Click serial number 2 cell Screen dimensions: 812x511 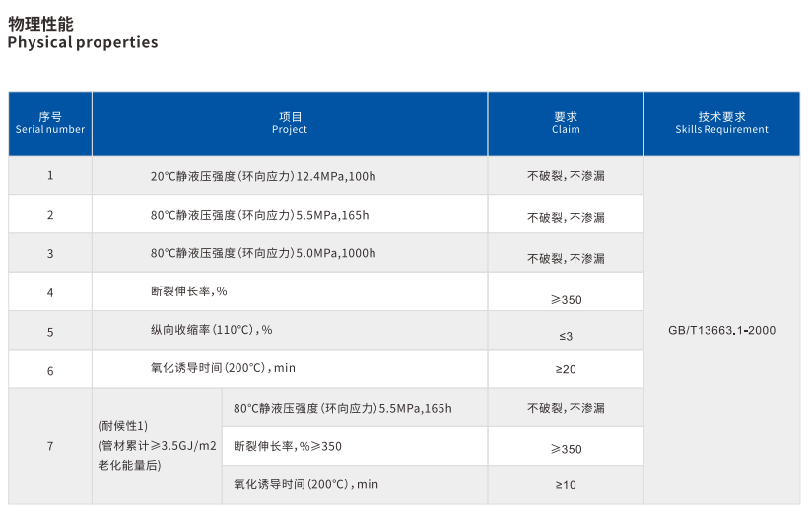coord(50,215)
